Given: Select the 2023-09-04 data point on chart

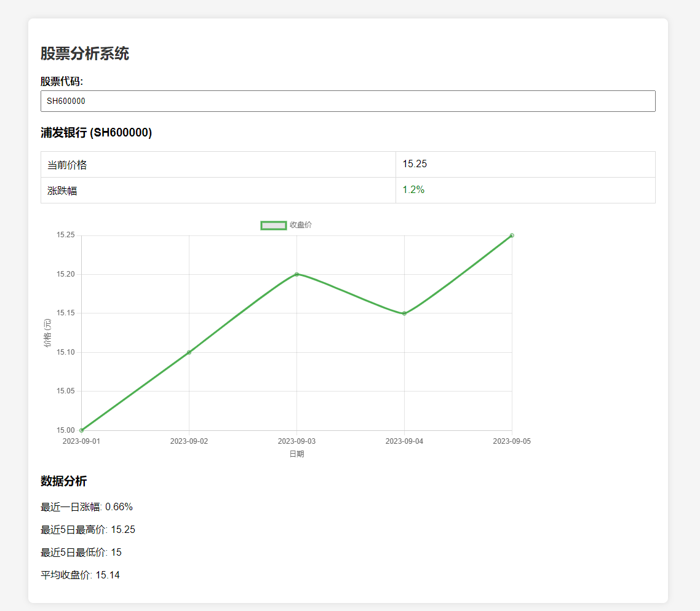Looking at the screenshot, I should [405, 313].
